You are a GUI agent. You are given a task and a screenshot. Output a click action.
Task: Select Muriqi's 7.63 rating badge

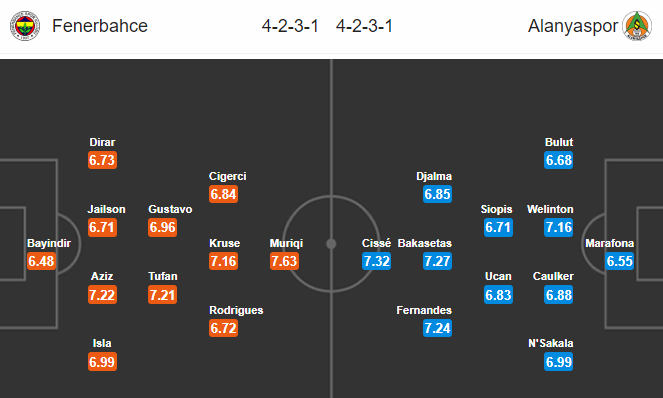click(284, 261)
